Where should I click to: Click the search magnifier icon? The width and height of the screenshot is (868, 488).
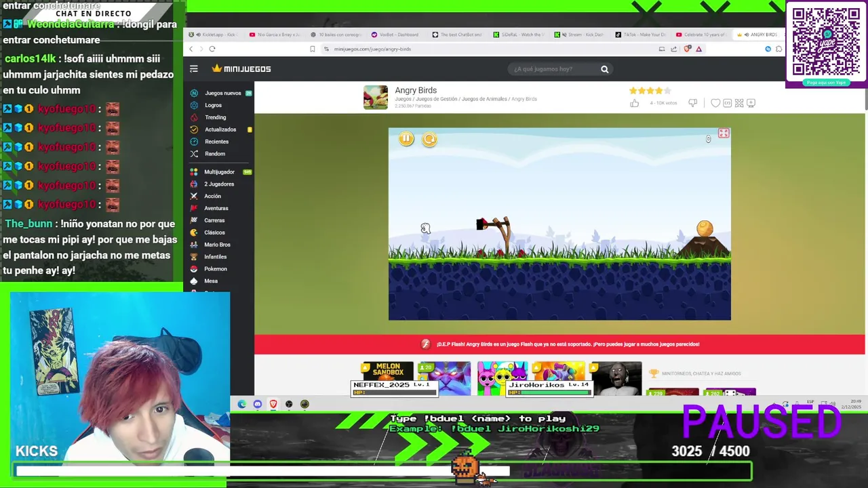click(604, 68)
